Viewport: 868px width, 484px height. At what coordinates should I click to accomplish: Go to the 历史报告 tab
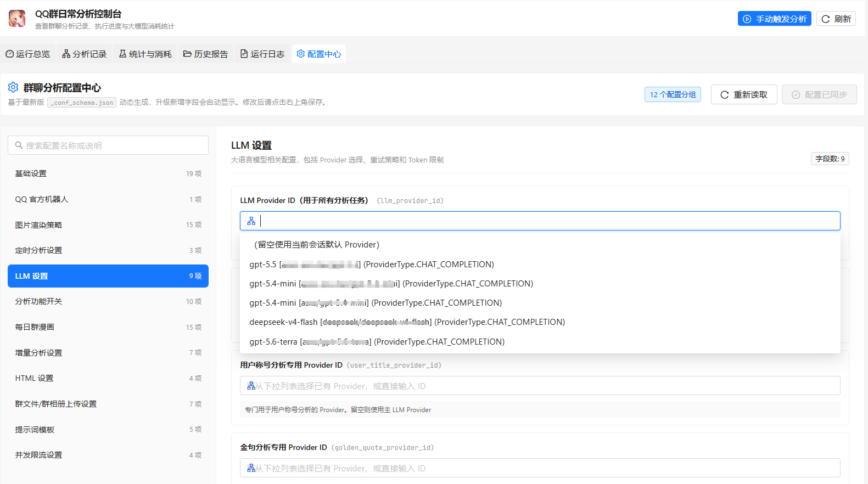point(206,54)
